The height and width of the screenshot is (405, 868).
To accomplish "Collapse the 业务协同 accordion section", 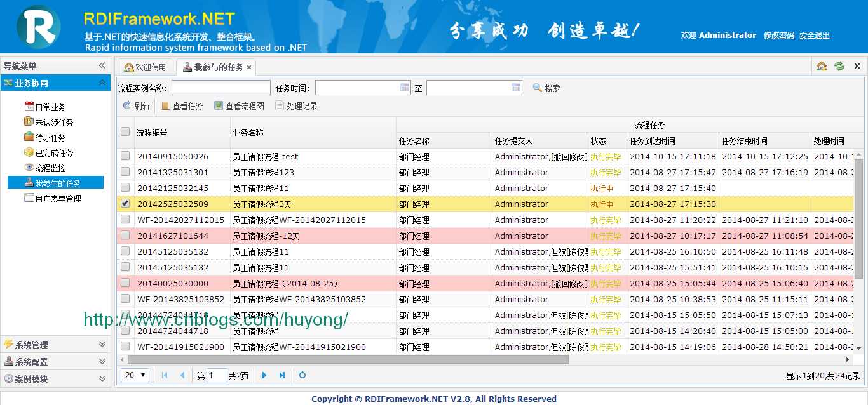I will pyautogui.click(x=102, y=83).
